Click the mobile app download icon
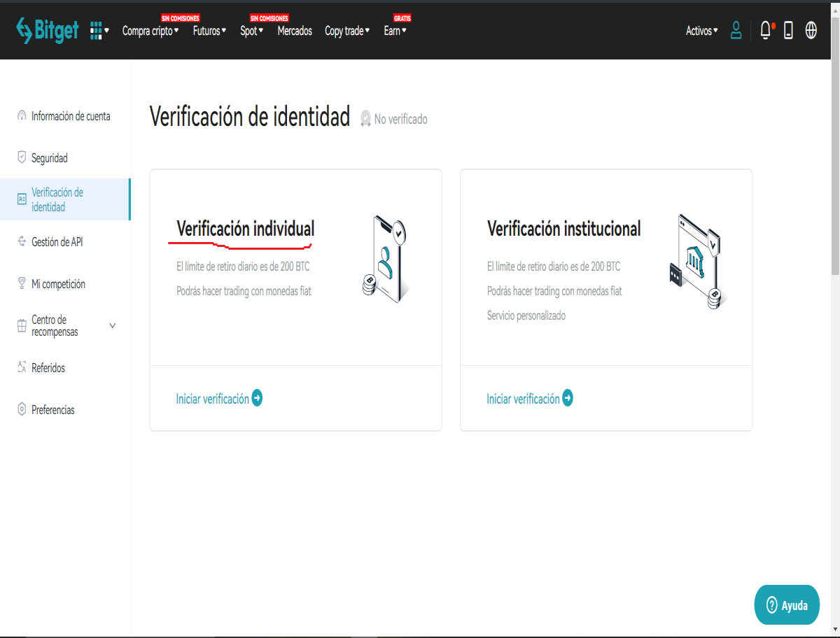 [788, 30]
